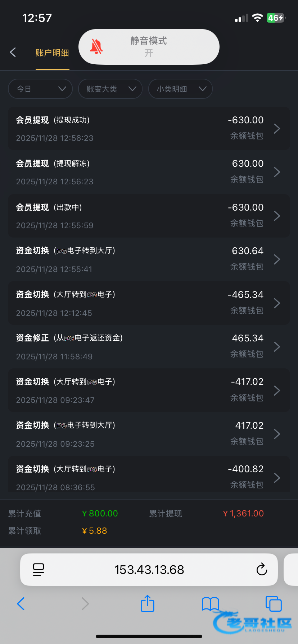This screenshot has height=644, width=298.
Task: Open the 小类明细 subcategory dropdown
Action: (180, 89)
